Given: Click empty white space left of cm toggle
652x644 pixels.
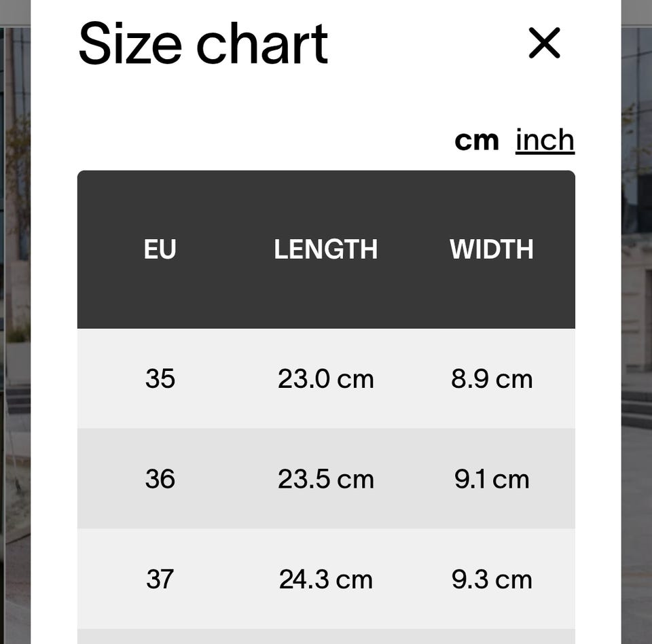Looking at the screenshot, I should coord(272,141).
